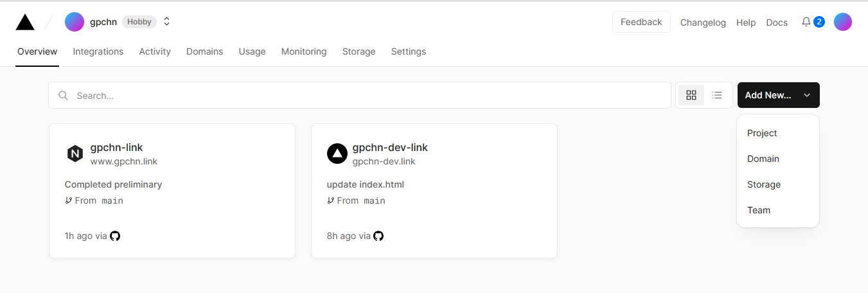The height and width of the screenshot is (293, 868).
Task: Open the Changelog link
Action: tap(702, 22)
